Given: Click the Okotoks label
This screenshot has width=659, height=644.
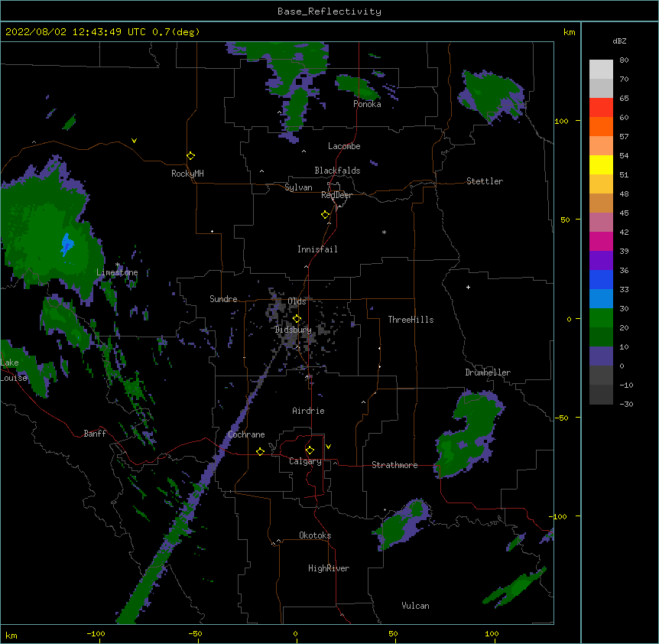Looking at the screenshot, I should coord(315,535).
